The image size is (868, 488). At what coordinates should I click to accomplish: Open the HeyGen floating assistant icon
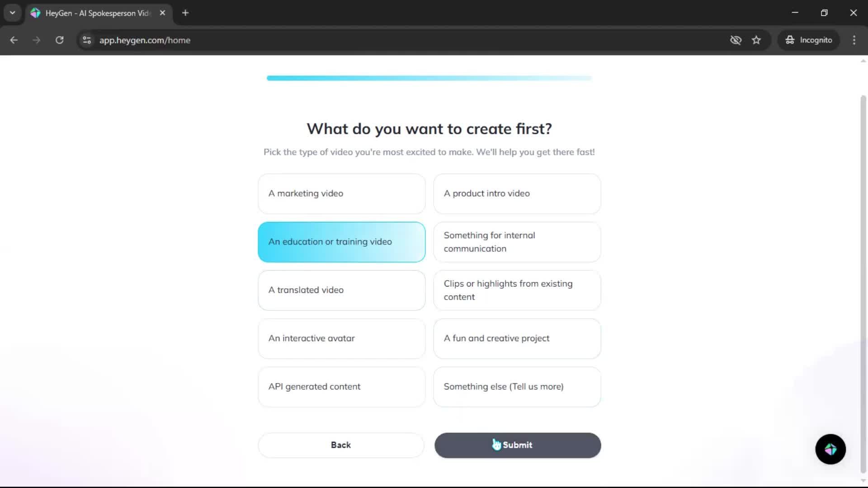[830, 449]
